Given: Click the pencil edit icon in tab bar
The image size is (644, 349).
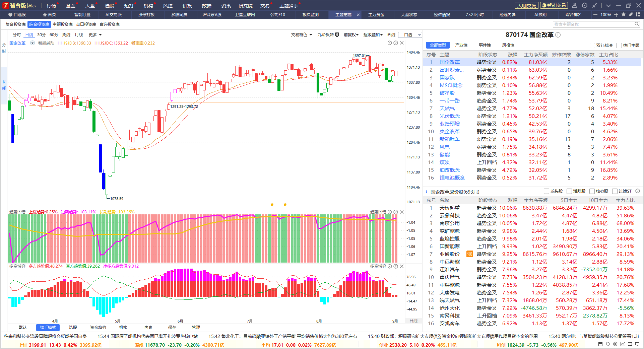Looking at the screenshot, I should [631, 14].
